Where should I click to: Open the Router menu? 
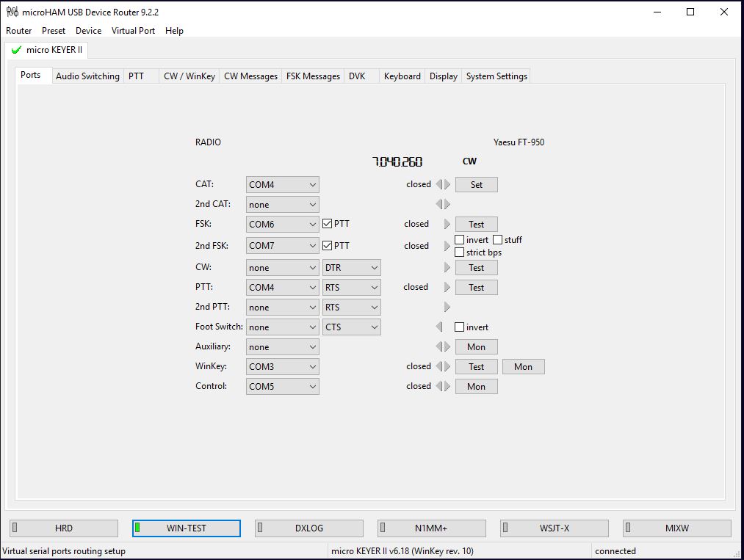(19, 31)
